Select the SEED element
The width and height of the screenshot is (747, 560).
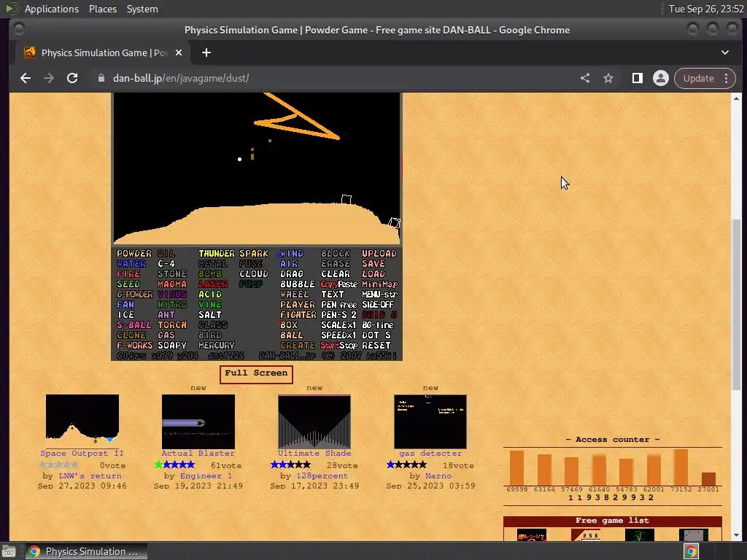click(x=128, y=284)
